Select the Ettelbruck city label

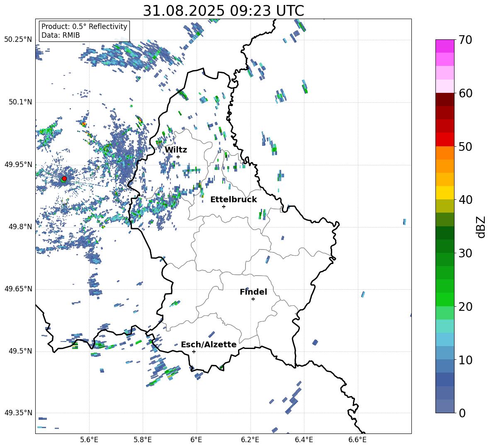(x=233, y=200)
